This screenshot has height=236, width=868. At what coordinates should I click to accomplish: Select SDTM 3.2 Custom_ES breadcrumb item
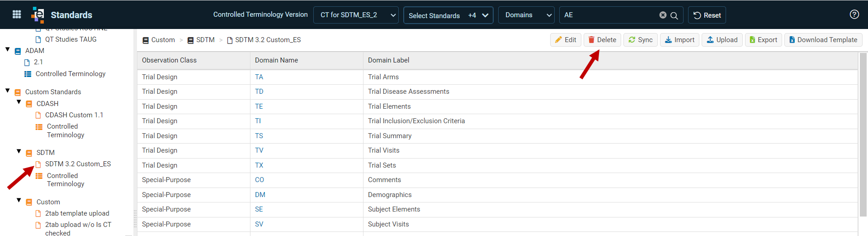[264, 40]
